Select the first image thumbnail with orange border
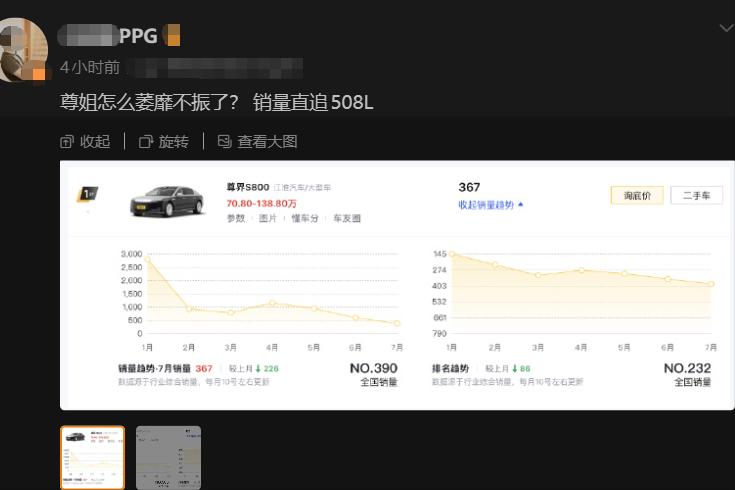 point(93,458)
